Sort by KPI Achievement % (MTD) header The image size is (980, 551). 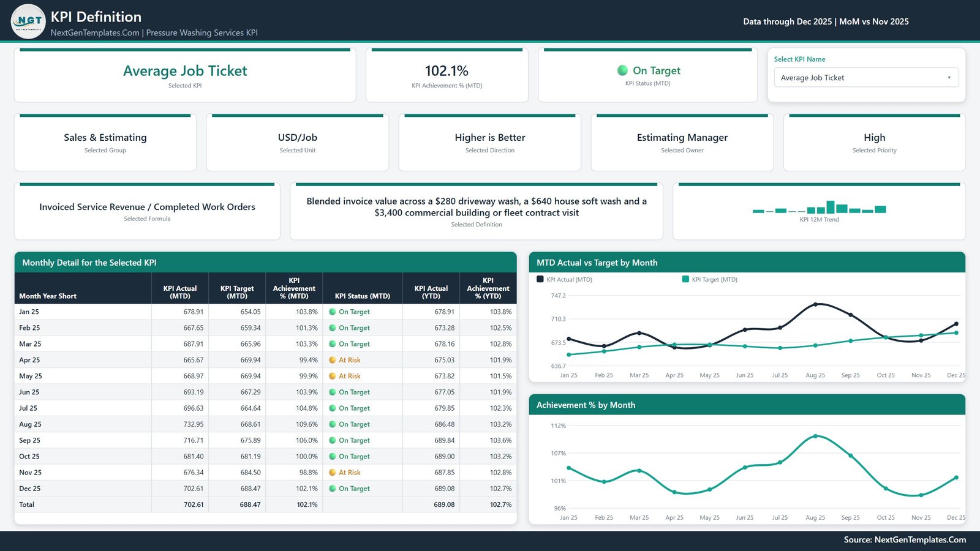294,288
